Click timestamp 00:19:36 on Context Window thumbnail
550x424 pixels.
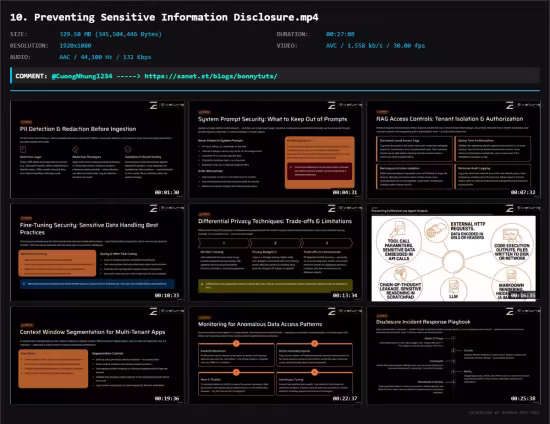167,398
